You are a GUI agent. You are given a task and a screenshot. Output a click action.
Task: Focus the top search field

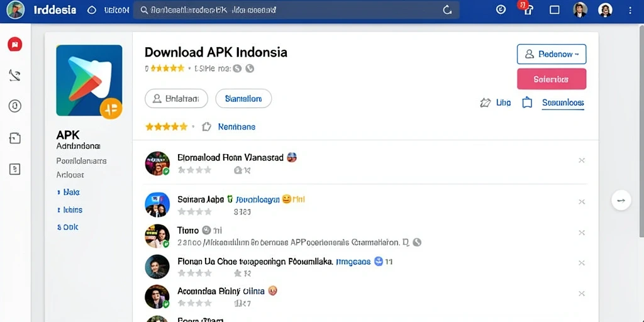(x=296, y=10)
